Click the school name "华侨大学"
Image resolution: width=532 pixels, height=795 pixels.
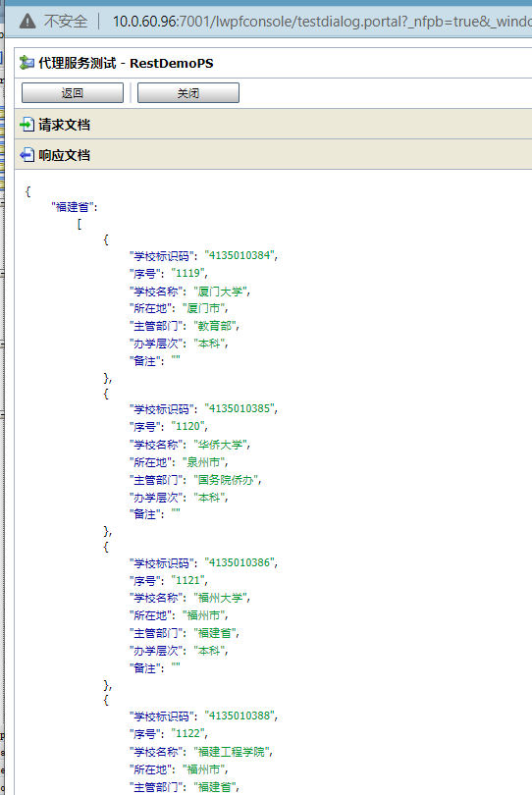click(221, 445)
